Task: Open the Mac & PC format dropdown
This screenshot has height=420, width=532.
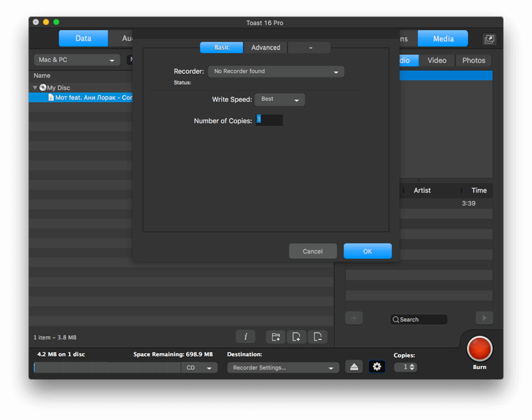Action: pyautogui.click(x=77, y=60)
